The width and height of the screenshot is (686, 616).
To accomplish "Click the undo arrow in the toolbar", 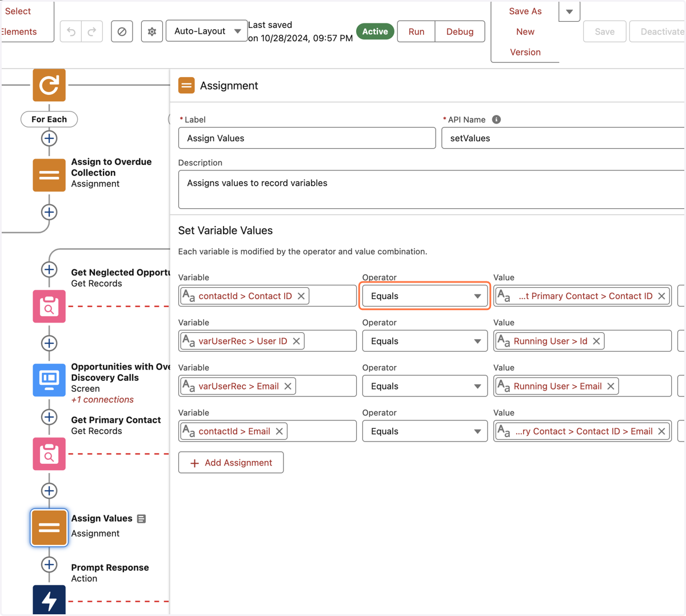I will coord(71,31).
